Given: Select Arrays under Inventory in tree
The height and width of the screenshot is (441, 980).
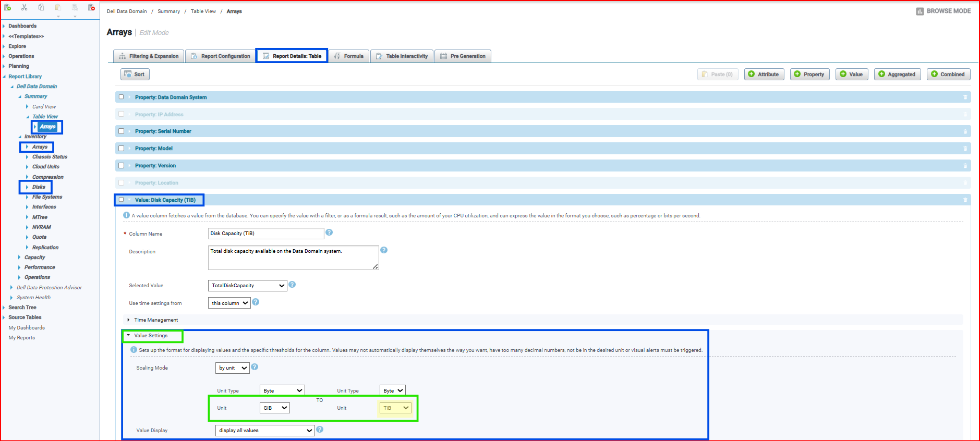Looking at the screenshot, I should (x=40, y=147).
